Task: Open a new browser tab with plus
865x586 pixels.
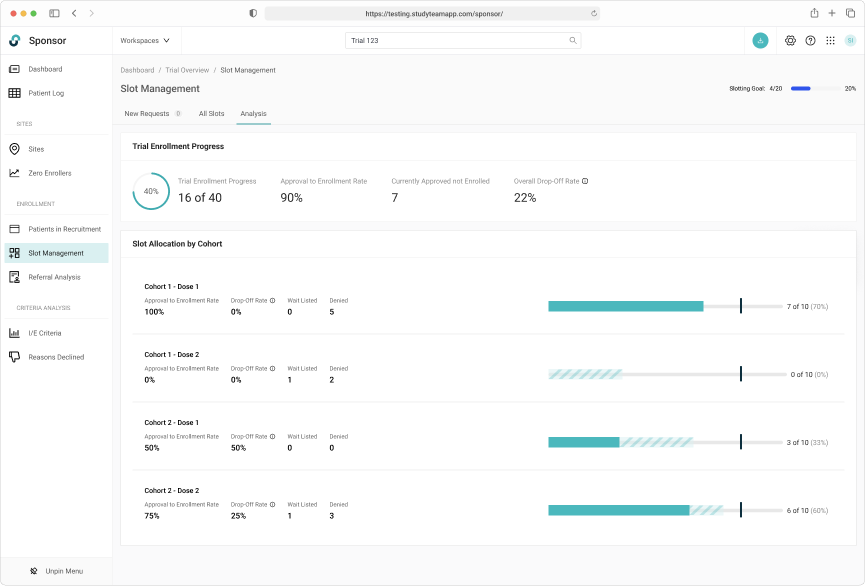Action: tap(832, 13)
